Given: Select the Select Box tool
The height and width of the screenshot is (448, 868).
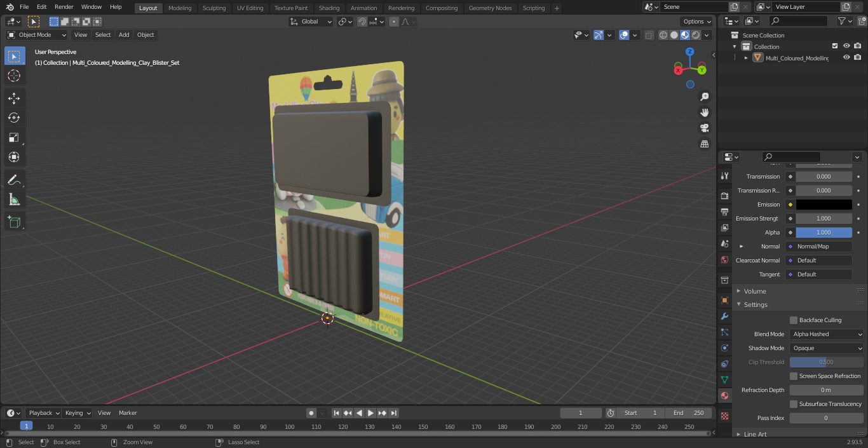Looking at the screenshot, I should (14, 56).
